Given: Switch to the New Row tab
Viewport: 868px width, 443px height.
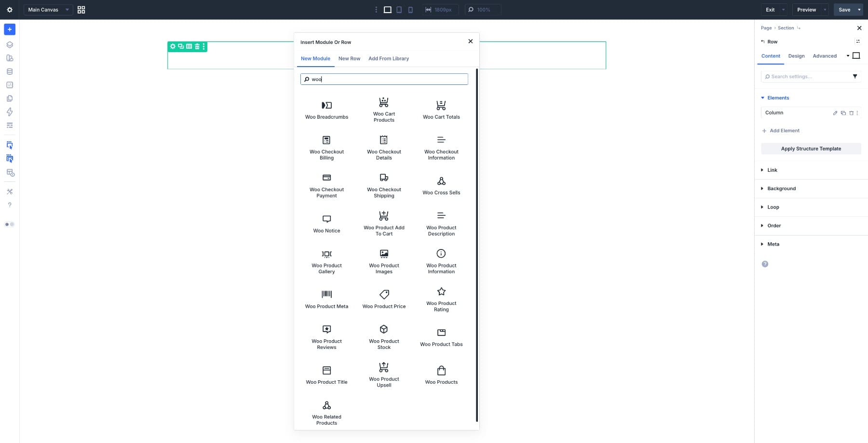Looking at the screenshot, I should tap(349, 58).
